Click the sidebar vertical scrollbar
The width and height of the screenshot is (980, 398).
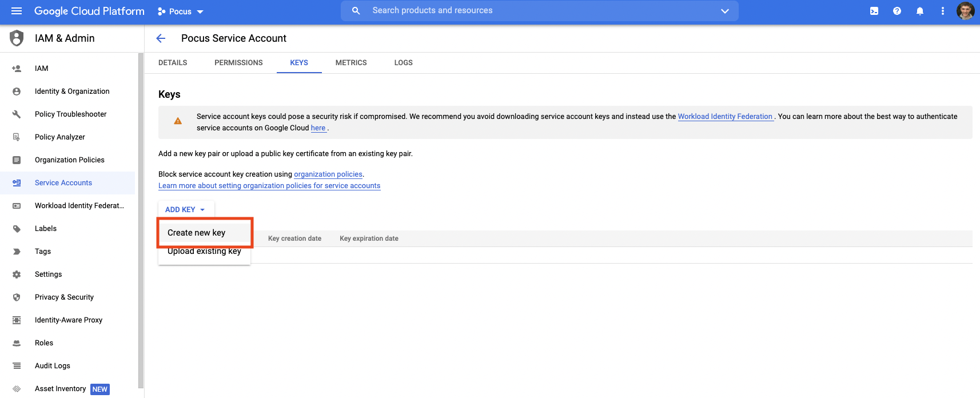click(x=141, y=220)
